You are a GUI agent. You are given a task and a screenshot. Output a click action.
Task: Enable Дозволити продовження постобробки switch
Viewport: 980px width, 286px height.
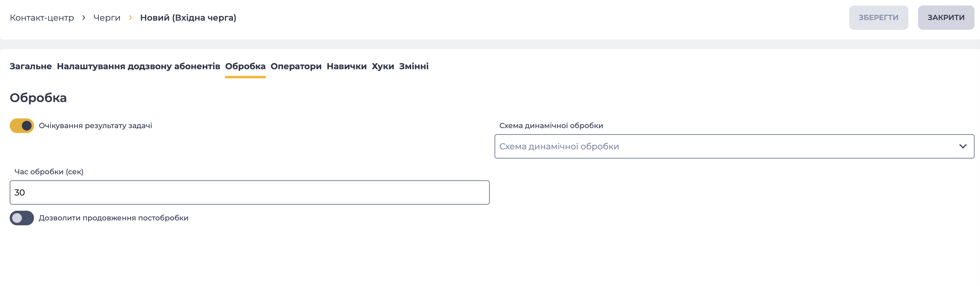click(22, 218)
